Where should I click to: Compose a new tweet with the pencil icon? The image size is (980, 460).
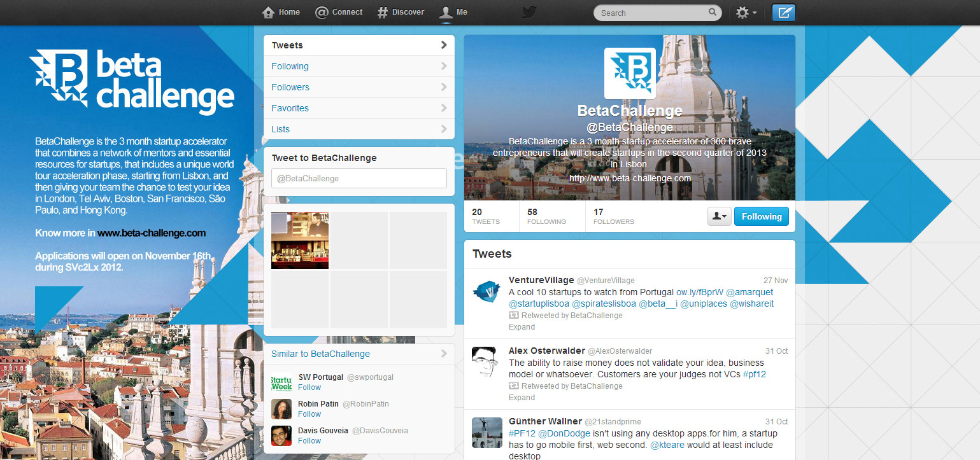[x=783, y=12]
